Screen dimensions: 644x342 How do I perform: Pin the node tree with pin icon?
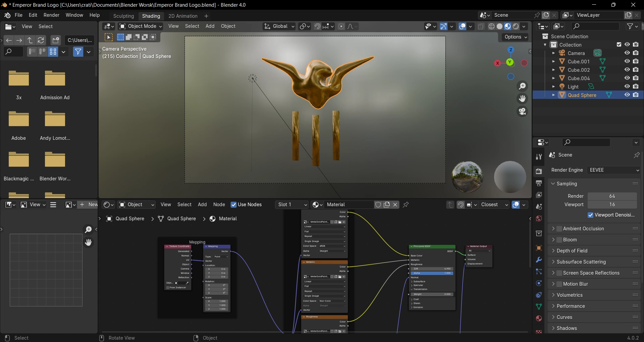tap(406, 205)
